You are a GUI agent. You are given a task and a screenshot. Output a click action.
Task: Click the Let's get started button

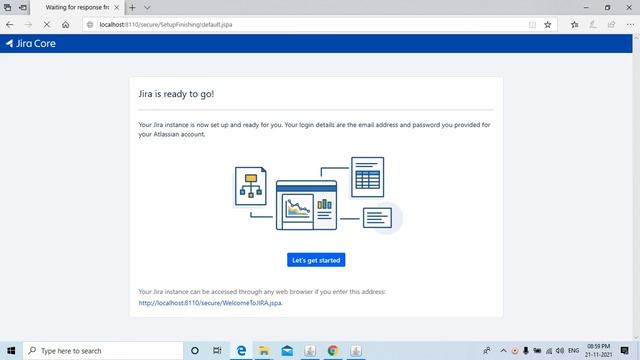pyautogui.click(x=316, y=260)
